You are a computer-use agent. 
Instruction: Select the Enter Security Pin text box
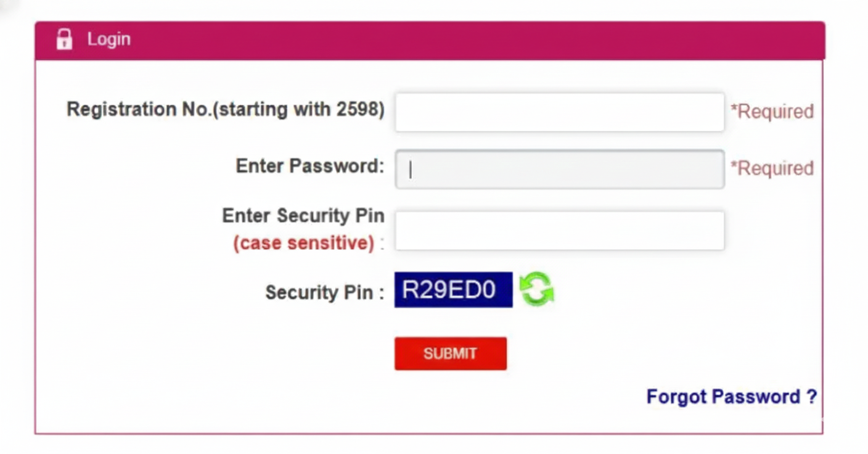coord(559,231)
